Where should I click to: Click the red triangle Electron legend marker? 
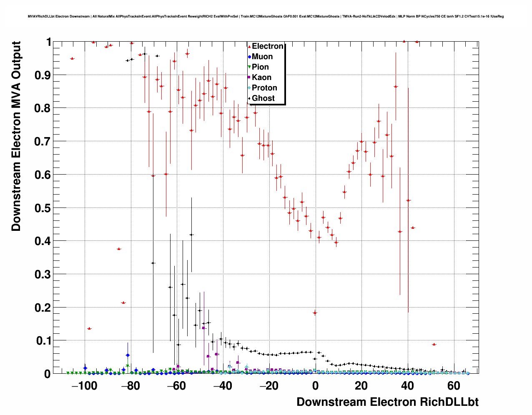coord(249,46)
